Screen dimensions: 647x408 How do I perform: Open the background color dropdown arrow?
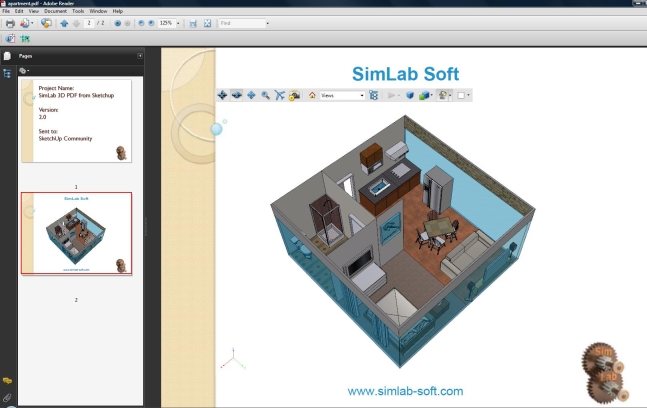click(468, 96)
